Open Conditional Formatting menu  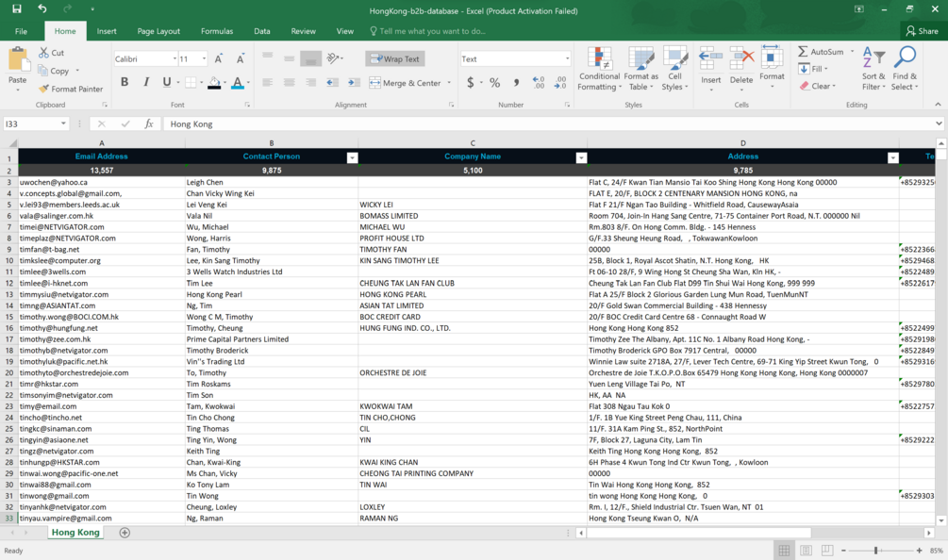pos(599,69)
